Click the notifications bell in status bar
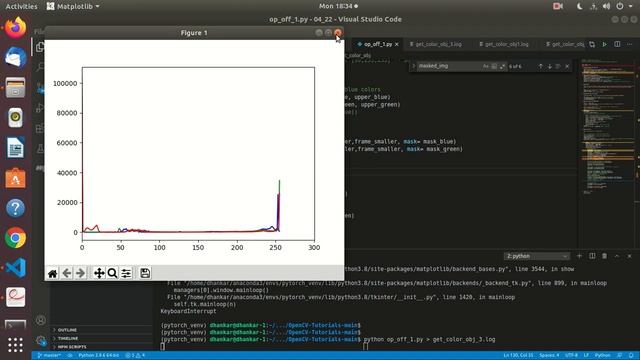Viewport: 640px width, 360px height. pyautogui.click(x=631, y=356)
